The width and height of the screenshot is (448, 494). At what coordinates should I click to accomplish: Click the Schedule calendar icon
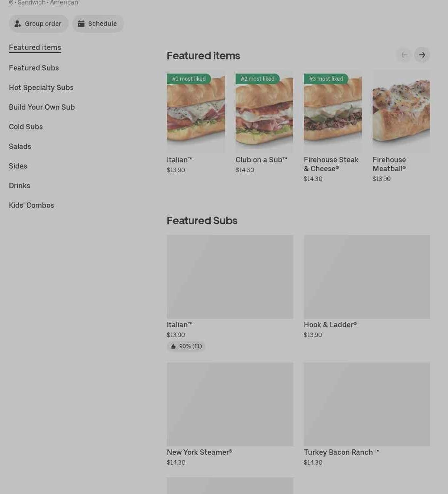point(81,24)
